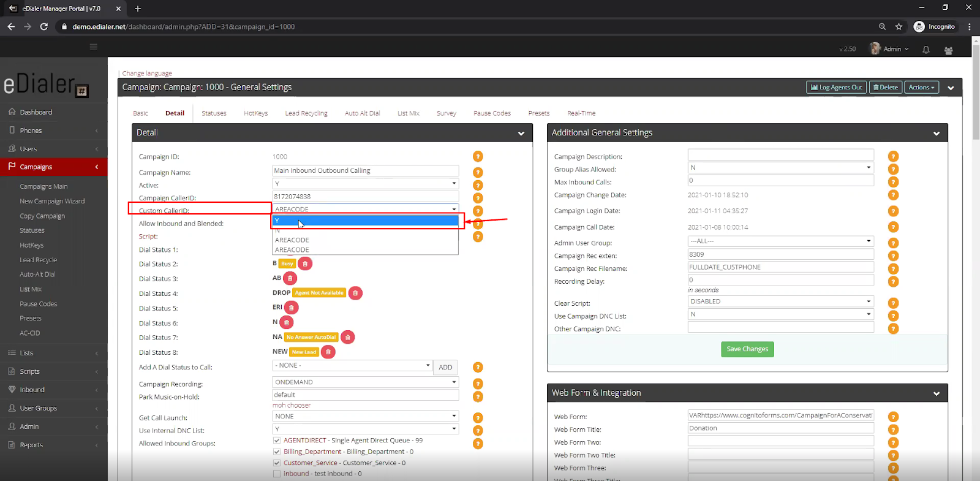Screen dimensions: 980x481
Task: Open the Admin User Group dropdown
Action: (x=781, y=241)
